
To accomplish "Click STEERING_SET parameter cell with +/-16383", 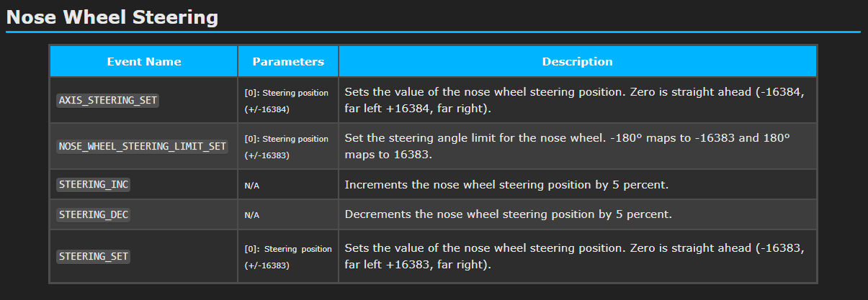I will 288,256.
